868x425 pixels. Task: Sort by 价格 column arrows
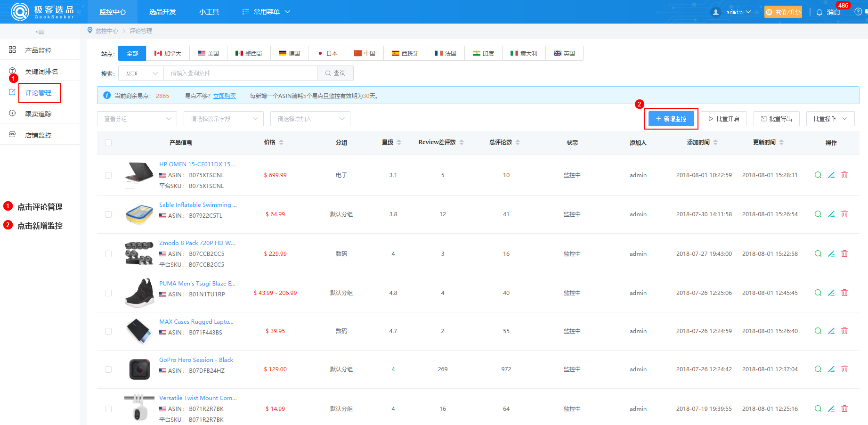pyautogui.click(x=281, y=142)
